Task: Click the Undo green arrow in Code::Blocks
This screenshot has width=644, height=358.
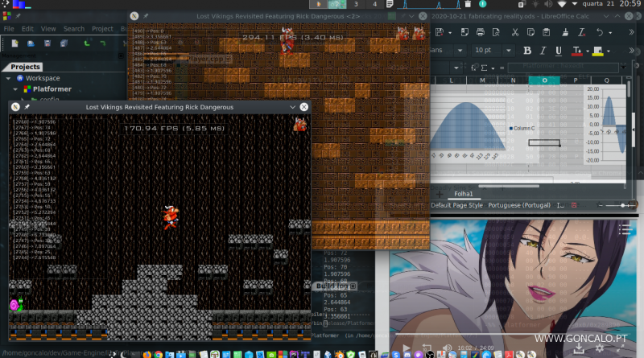Action: [87, 43]
